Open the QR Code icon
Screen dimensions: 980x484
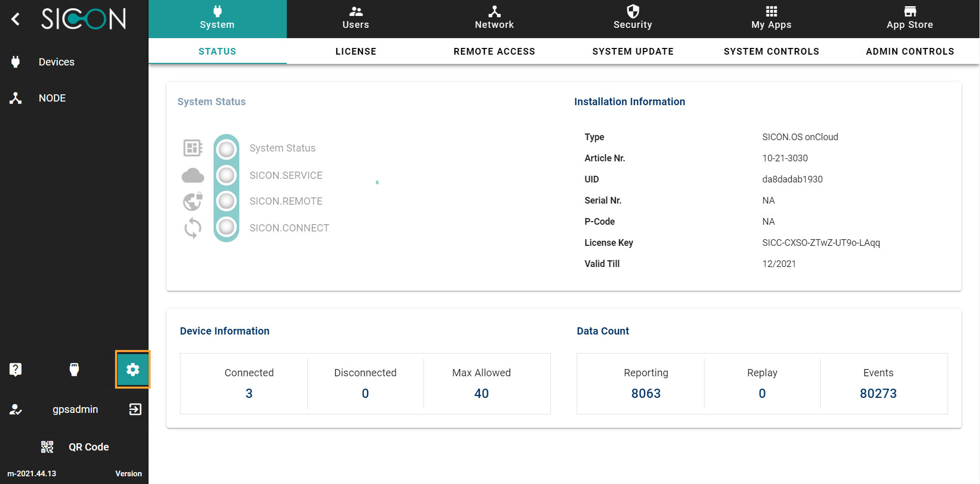[47, 447]
